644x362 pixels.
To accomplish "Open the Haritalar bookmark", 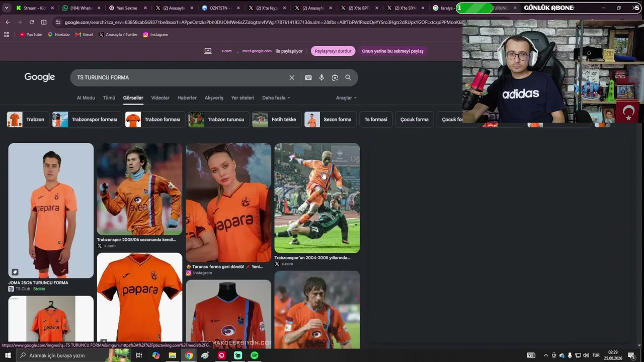I will click(59, 35).
